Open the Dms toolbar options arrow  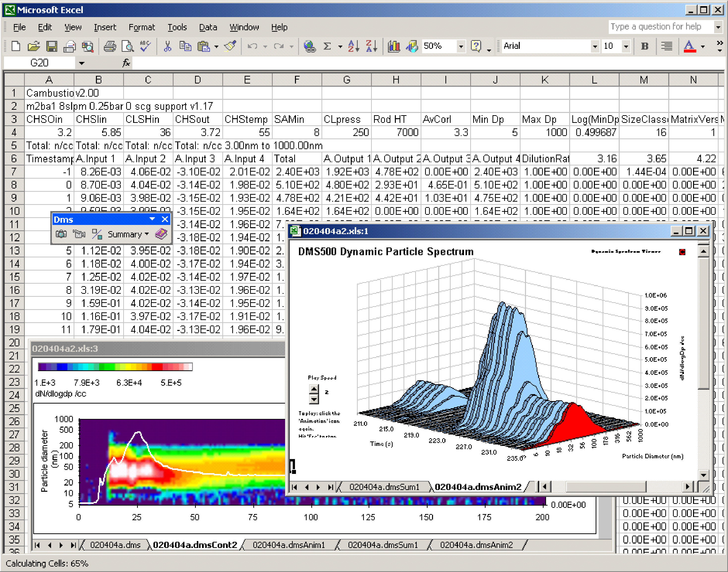152,219
